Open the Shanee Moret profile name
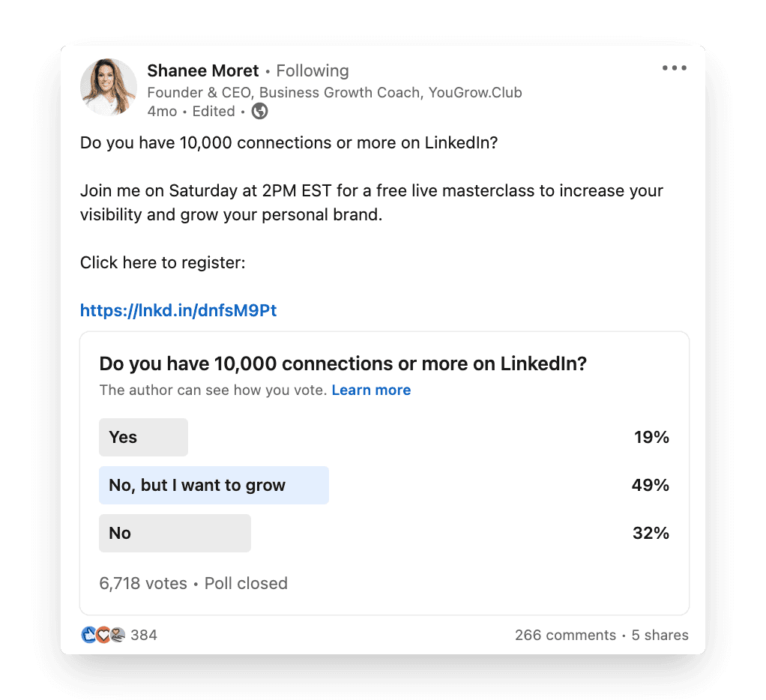The image size is (766, 700). pos(202,71)
